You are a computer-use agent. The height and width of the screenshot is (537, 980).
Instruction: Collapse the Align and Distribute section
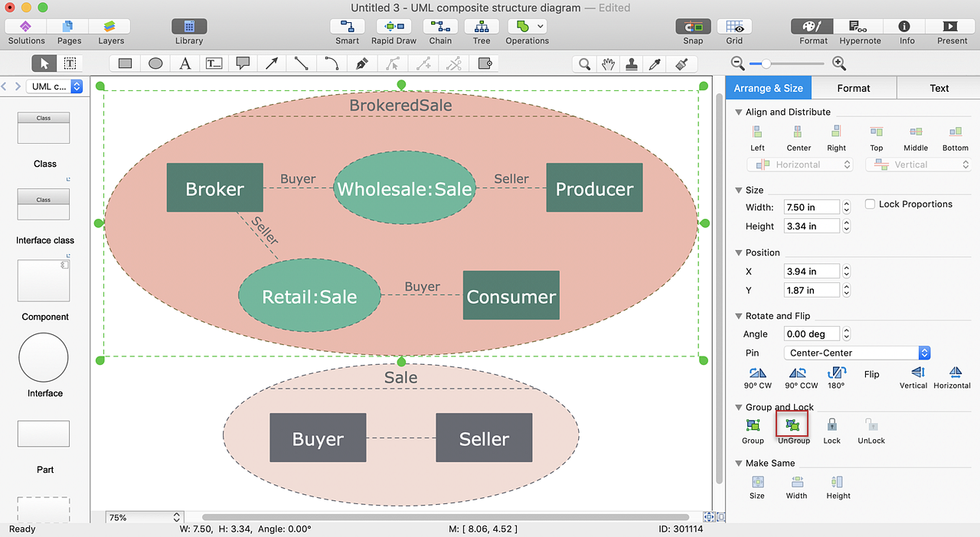click(738, 112)
